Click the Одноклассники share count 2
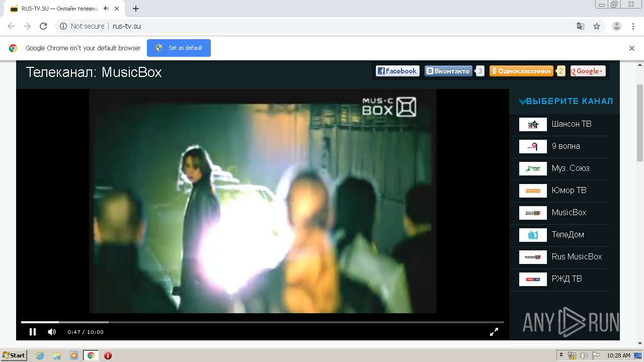Viewport: 644px width, 362px height. click(x=560, y=71)
